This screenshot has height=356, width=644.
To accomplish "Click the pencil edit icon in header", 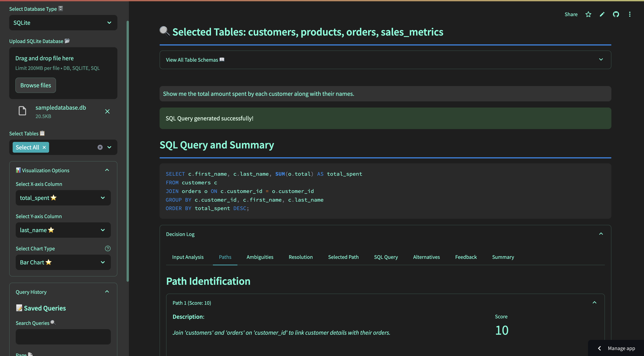I will click(x=602, y=15).
